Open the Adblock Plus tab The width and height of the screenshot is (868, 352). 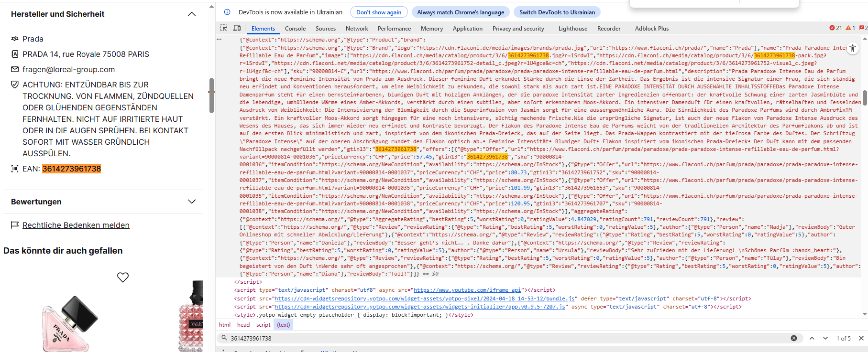652,29
